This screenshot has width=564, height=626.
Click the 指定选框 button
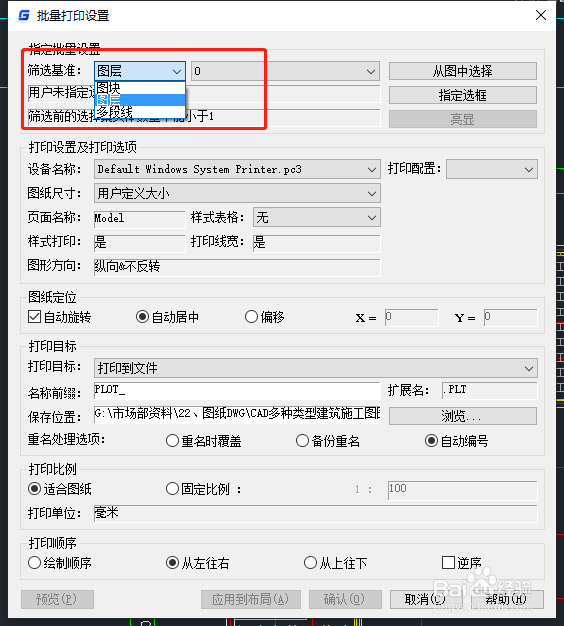pyautogui.click(x=463, y=95)
